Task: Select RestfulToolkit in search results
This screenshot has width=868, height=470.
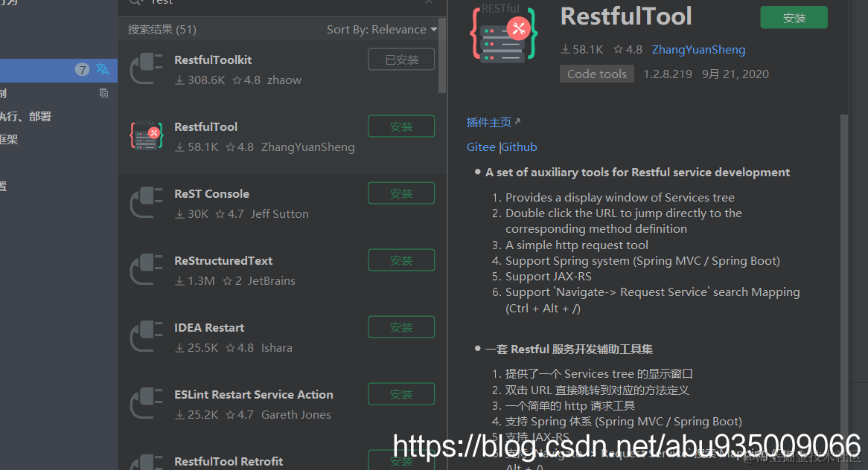Action: point(213,59)
